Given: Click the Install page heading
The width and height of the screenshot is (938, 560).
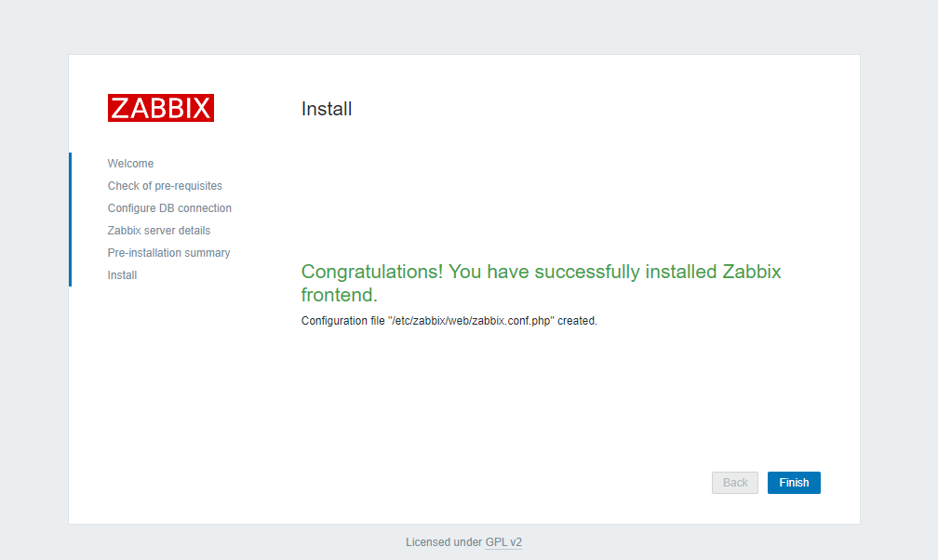Looking at the screenshot, I should click(x=327, y=109).
